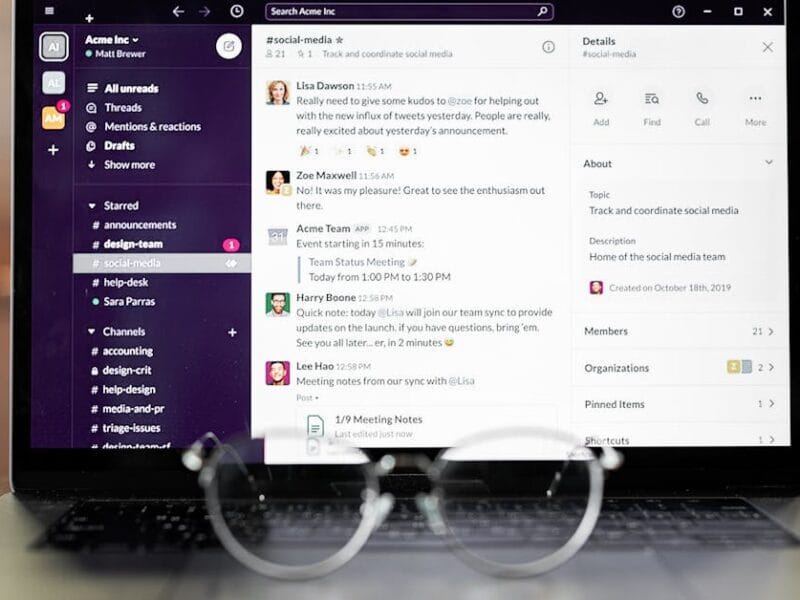Click the Acme Team app avatar
Viewport: 800px width, 600px height.
pos(278,237)
